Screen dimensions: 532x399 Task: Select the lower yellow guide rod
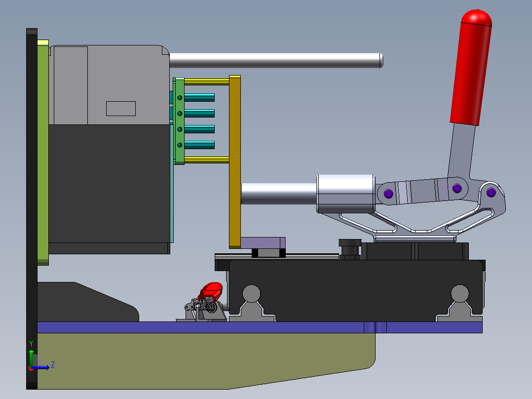tap(207, 160)
